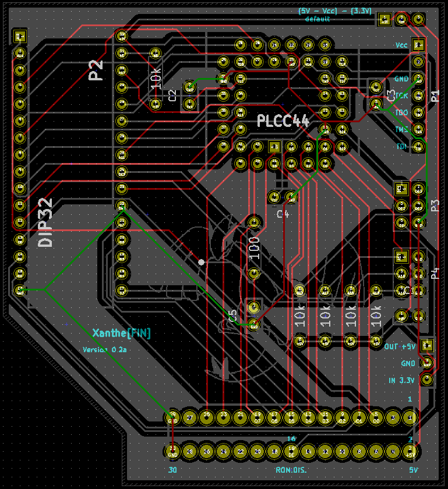This screenshot has height=489, width=448.
Task: Select the Version 0.2a text
Action: [105, 350]
